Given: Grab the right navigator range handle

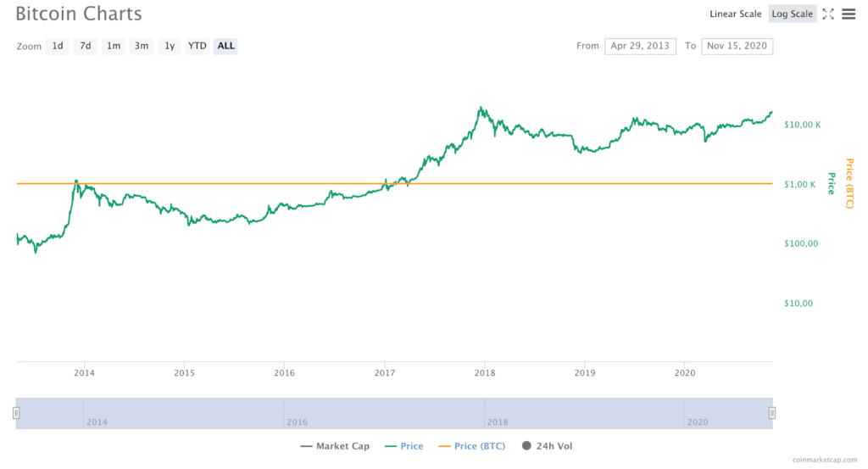Looking at the screenshot, I should pyautogui.click(x=772, y=413).
